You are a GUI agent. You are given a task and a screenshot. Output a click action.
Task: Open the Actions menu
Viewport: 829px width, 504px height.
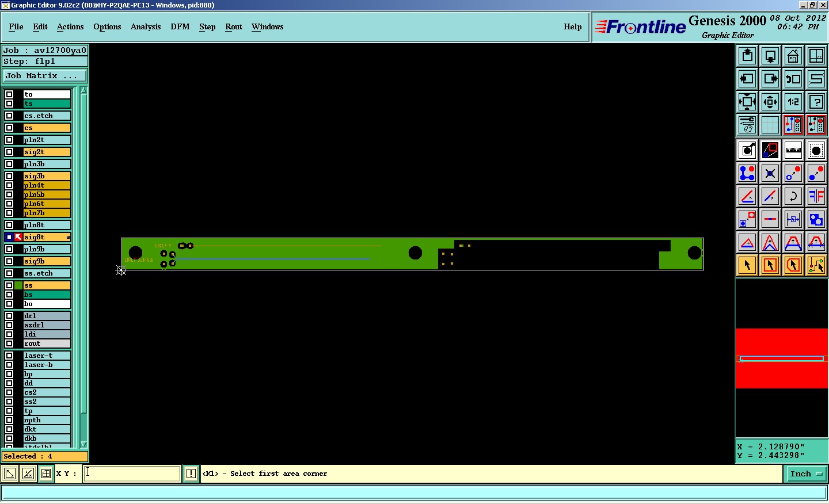[70, 26]
